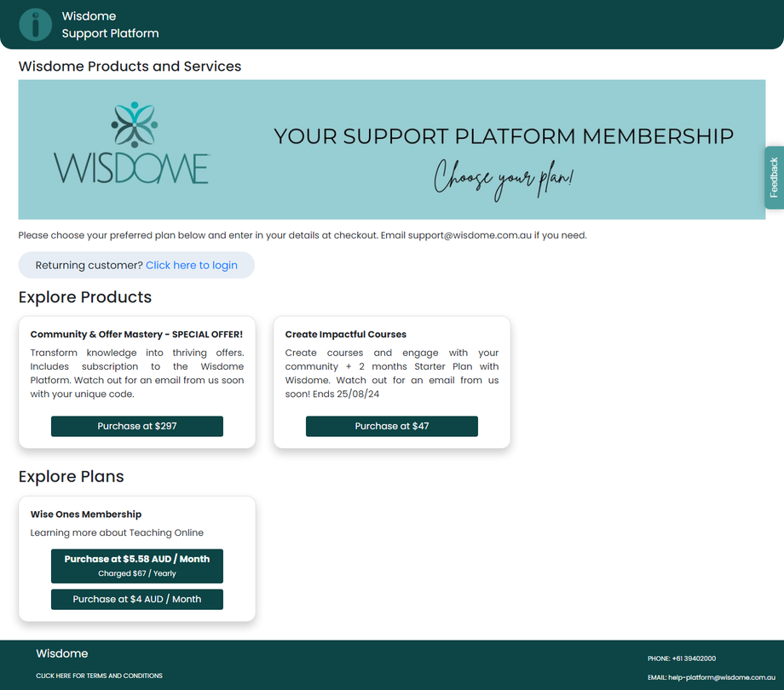This screenshot has height=690, width=784.
Task: Purchase membership at $5.58 AUD / Month yearly
Action: [137, 566]
